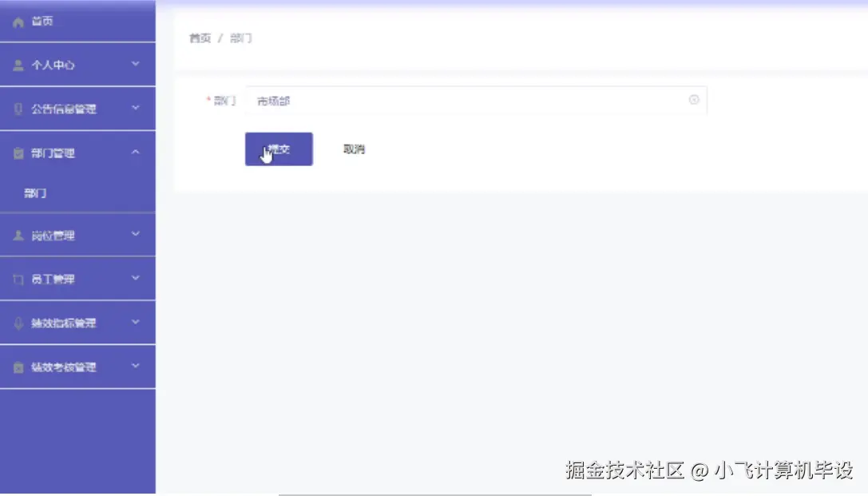This screenshot has width=868, height=496.
Task: Open the 个人中心 menu
Action: [77, 65]
